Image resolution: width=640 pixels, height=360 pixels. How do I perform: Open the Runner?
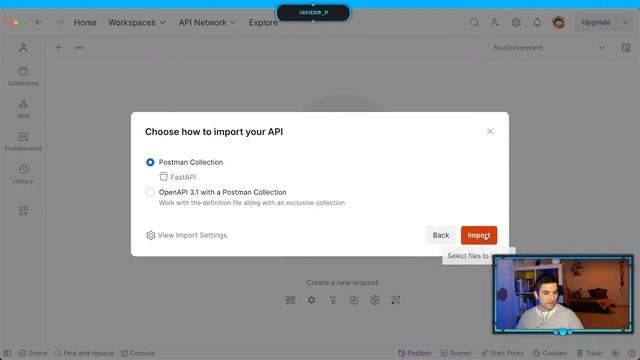tap(456, 353)
